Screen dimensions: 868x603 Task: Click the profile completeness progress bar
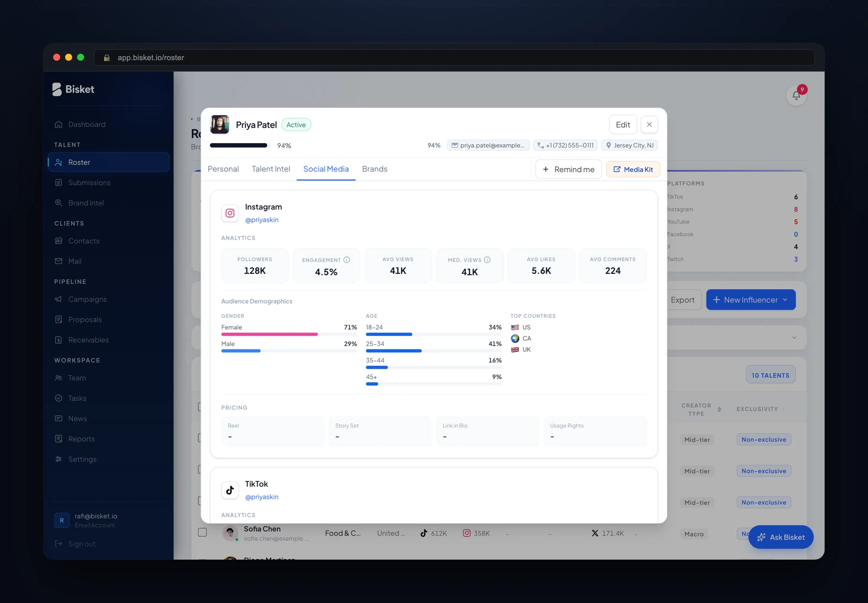pyautogui.click(x=240, y=145)
